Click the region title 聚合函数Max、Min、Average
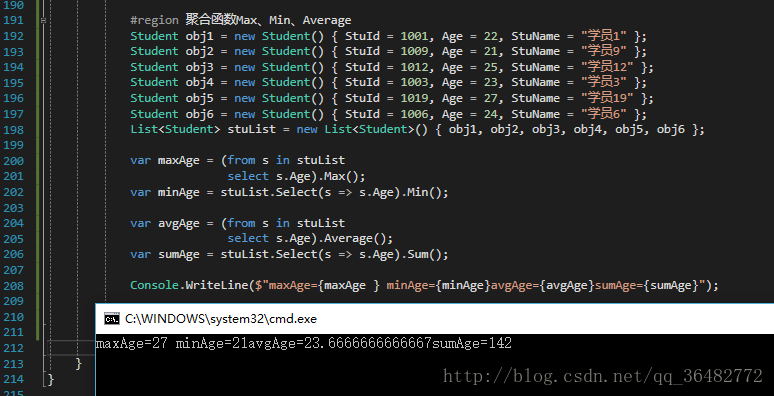 point(269,20)
